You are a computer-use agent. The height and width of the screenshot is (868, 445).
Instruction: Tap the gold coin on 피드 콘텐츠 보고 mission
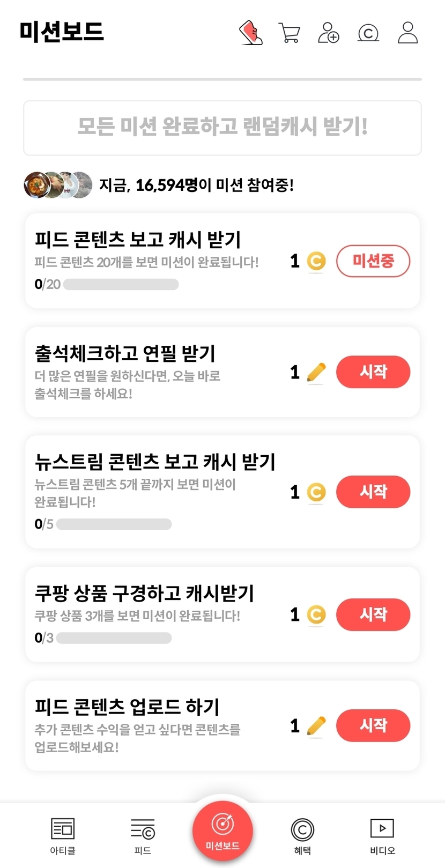316,262
